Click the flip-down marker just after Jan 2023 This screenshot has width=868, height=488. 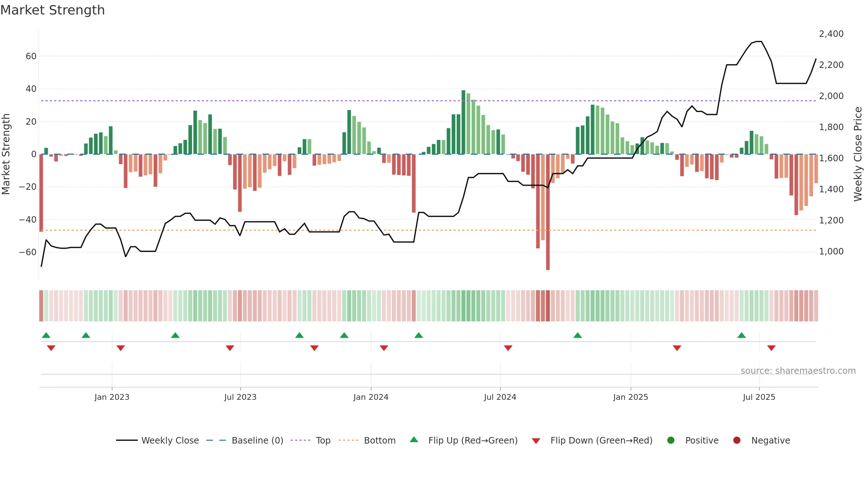point(121,348)
